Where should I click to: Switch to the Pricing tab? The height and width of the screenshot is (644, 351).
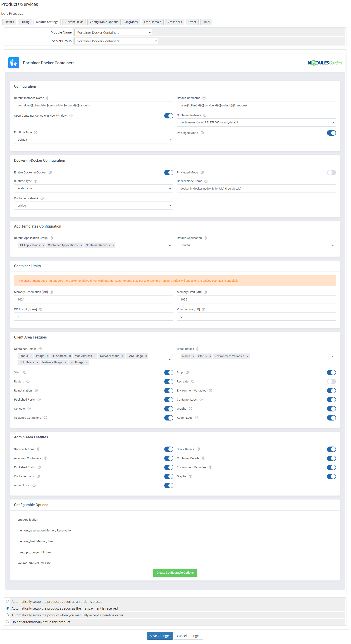pos(25,22)
